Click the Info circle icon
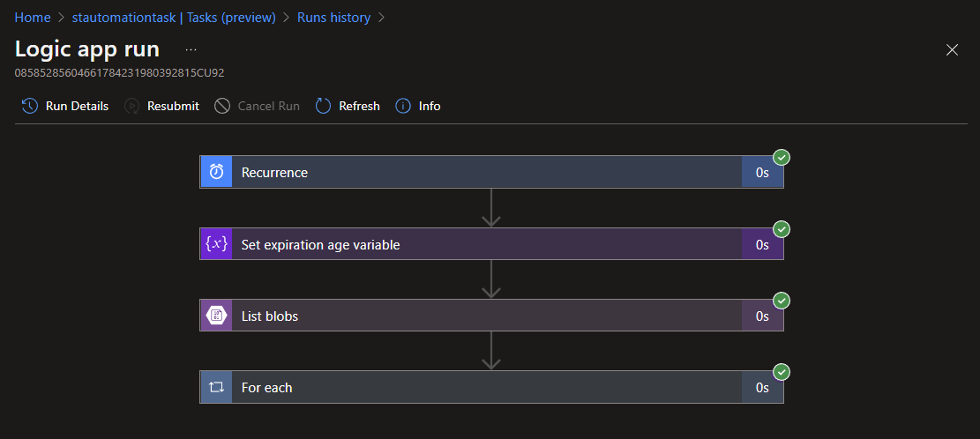Screen dimensions: 980x439 (x=403, y=106)
